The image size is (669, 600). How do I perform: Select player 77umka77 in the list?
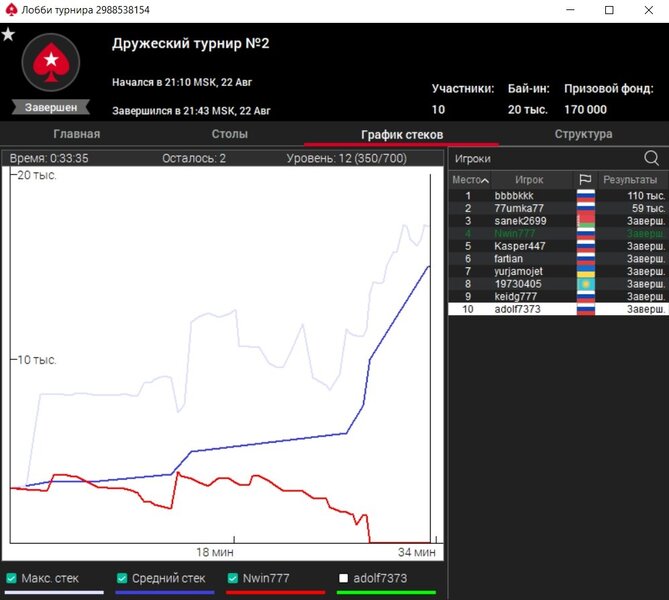tap(519, 208)
